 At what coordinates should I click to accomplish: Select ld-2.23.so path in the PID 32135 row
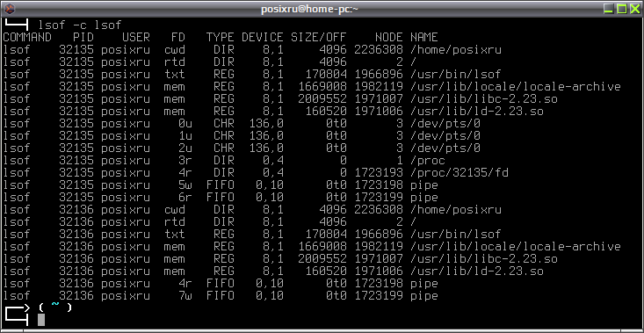(x=477, y=112)
